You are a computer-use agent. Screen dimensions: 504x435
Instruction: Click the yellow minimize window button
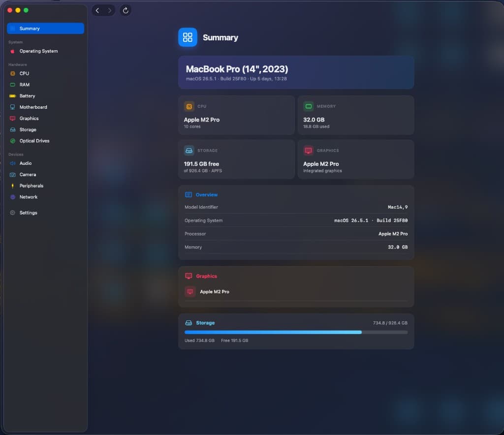point(18,10)
